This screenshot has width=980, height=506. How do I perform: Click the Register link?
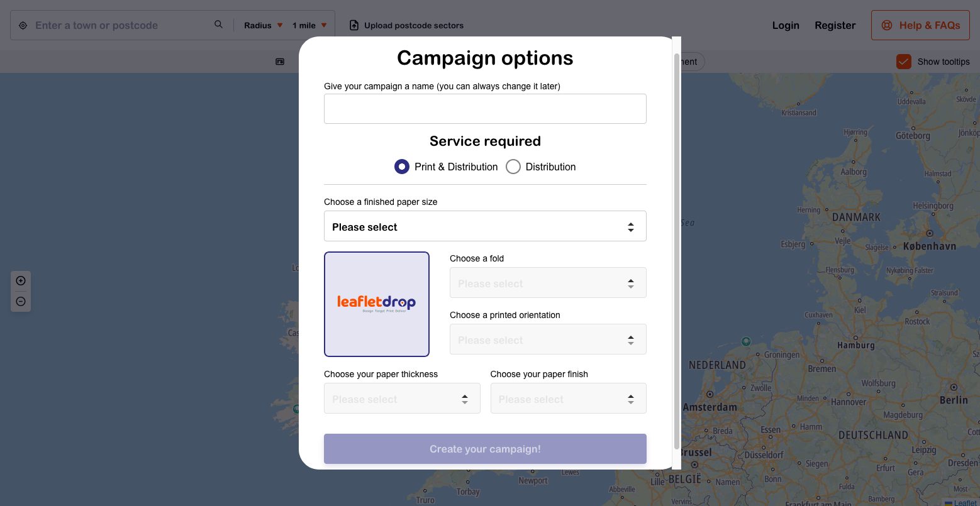click(835, 26)
